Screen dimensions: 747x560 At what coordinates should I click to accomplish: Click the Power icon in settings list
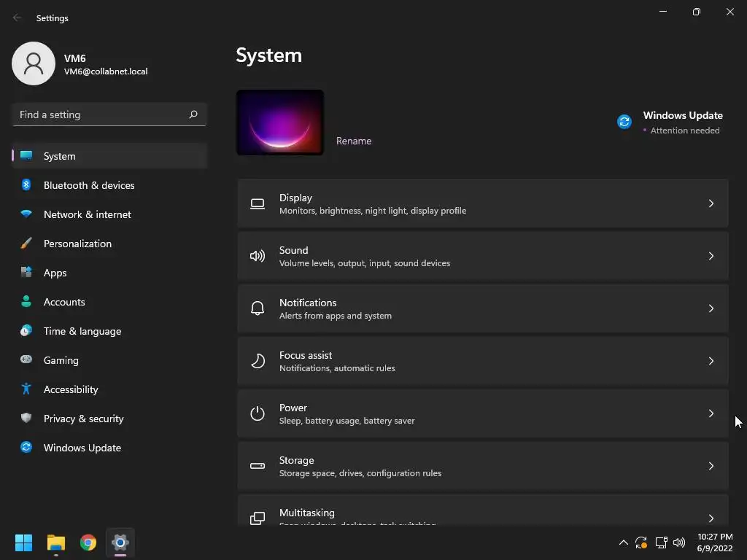(x=258, y=413)
